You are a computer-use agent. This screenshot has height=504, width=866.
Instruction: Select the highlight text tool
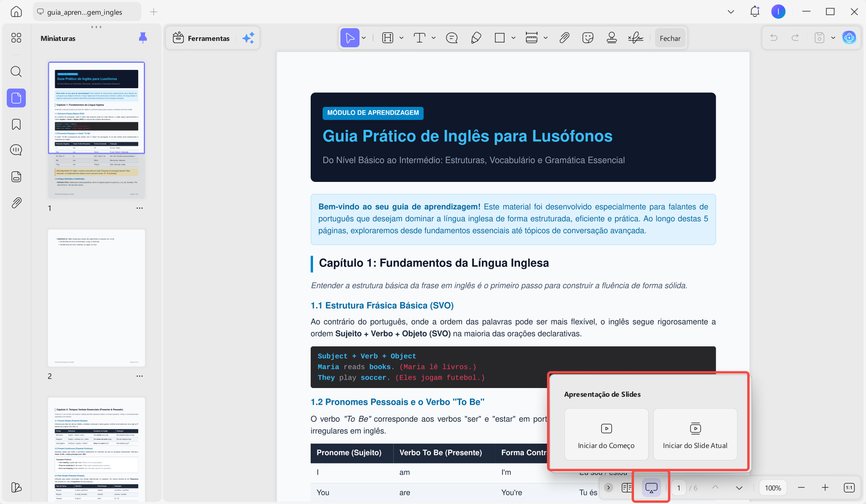(388, 38)
